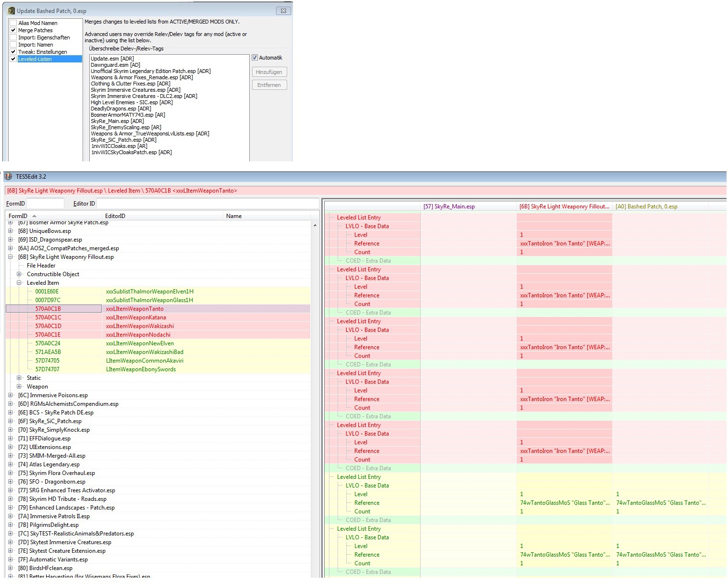Select BosmerArmorMATY743.esp [AR] in the list

pyautogui.click(x=128, y=115)
